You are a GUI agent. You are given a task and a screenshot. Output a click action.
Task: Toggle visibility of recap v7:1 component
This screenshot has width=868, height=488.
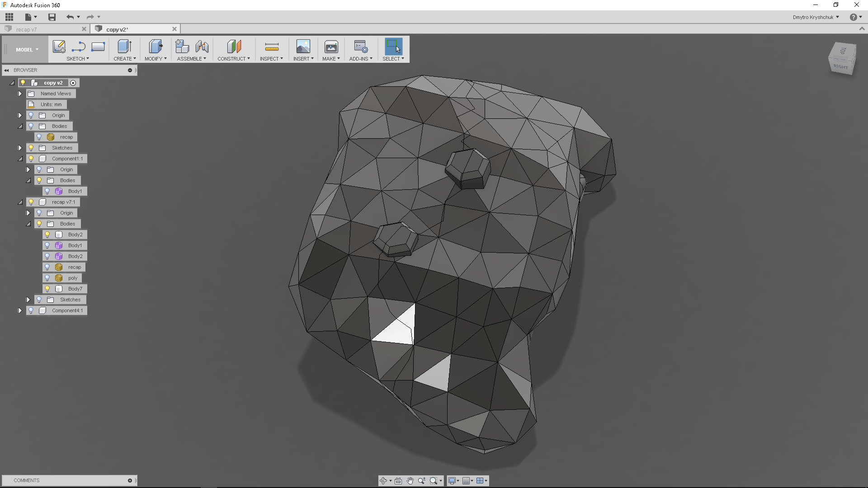point(31,202)
